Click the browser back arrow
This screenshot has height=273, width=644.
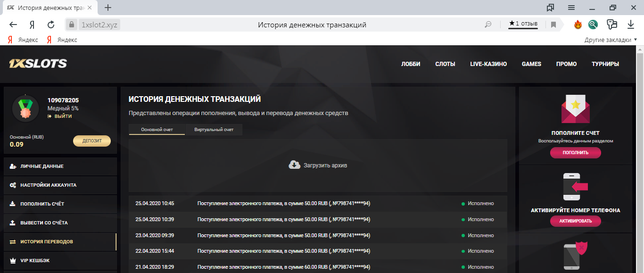pyautogui.click(x=13, y=25)
